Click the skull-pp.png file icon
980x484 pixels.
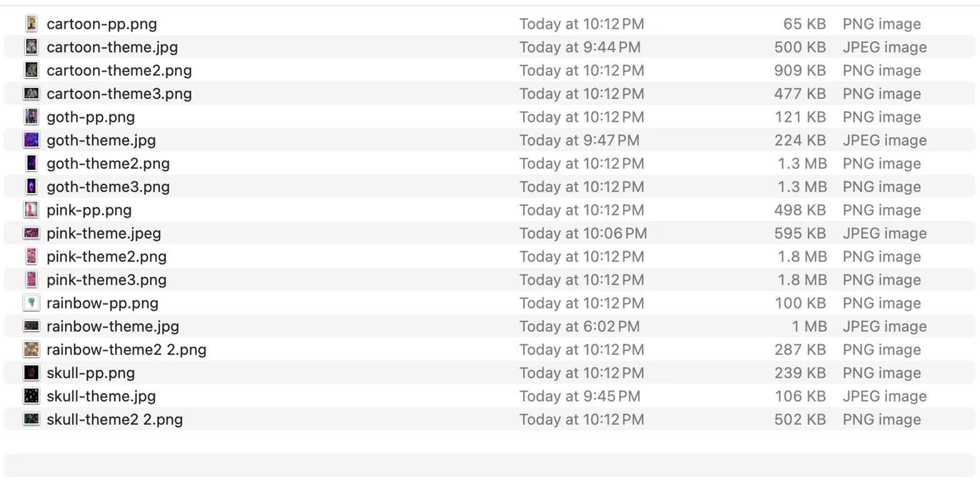tap(31, 373)
